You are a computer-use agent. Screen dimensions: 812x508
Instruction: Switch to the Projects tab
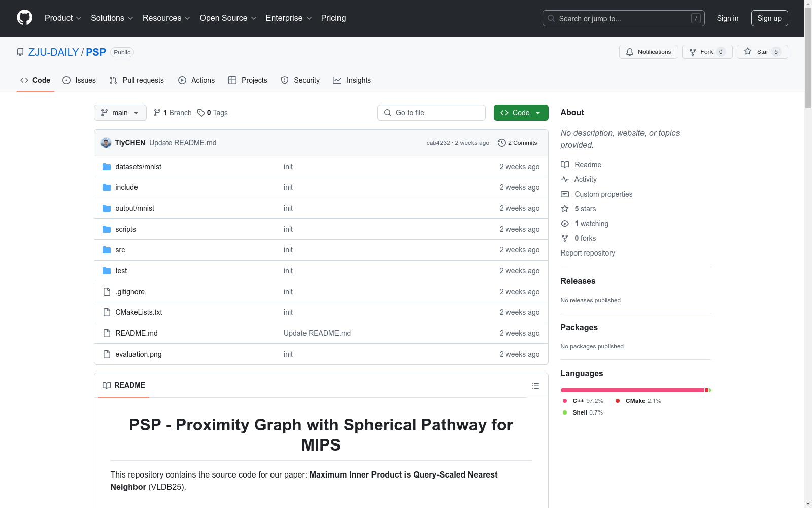pos(248,80)
